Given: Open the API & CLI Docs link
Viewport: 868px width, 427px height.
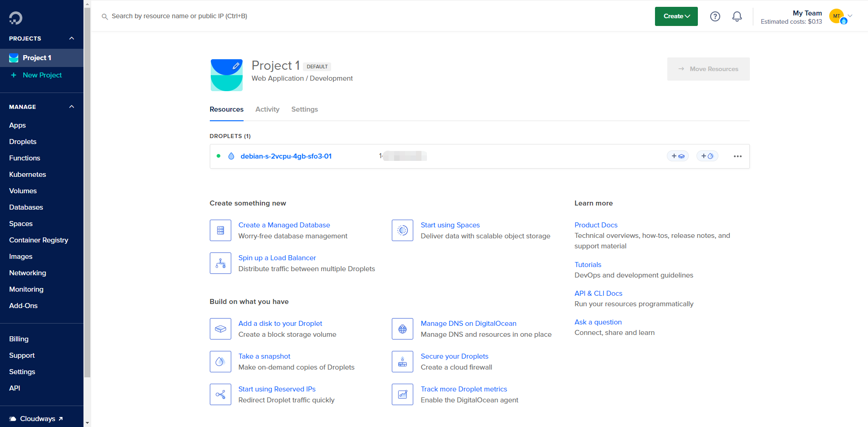Looking at the screenshot, I should [x=598, y=293].
